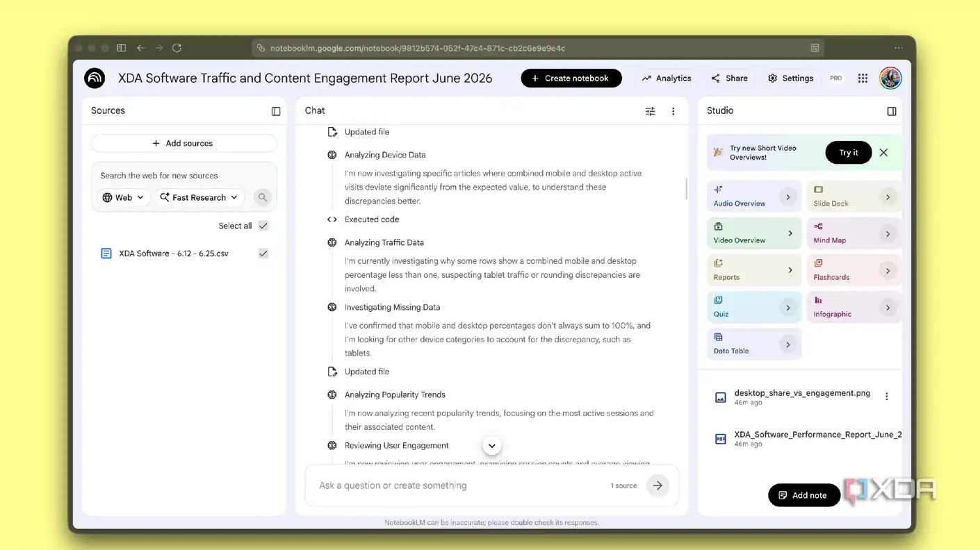Viewport: 980px width, 550px height.
Task: Click the Analyzing Device Data brain icon
Action: (332, 155)
